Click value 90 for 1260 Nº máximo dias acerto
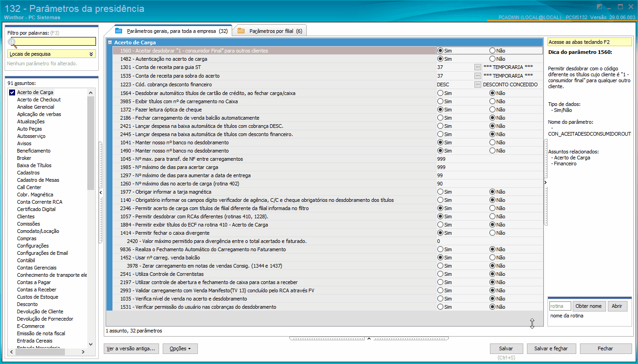This screenshot has height=364, width=638. click(440, 184)
